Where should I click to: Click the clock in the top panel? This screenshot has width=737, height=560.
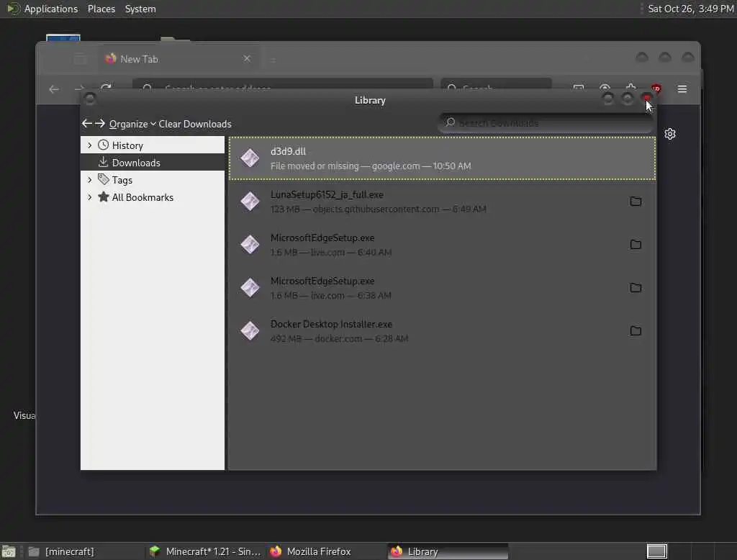(x=690, y=9)
